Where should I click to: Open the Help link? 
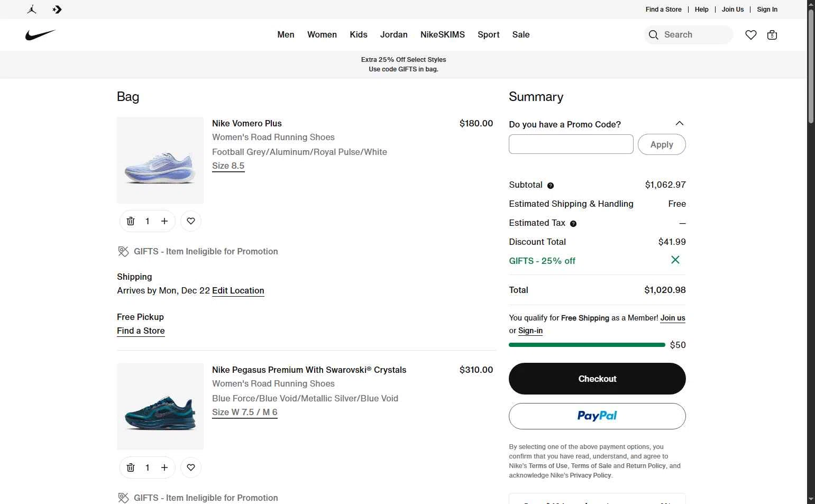click(702, 9)
